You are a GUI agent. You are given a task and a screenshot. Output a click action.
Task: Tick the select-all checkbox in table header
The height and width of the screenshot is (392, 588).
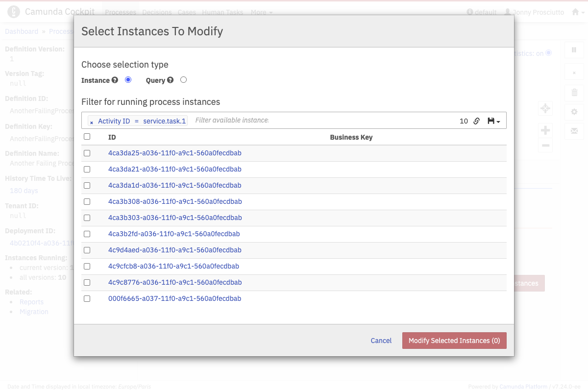pyautogui.click(x=87, y=137)
